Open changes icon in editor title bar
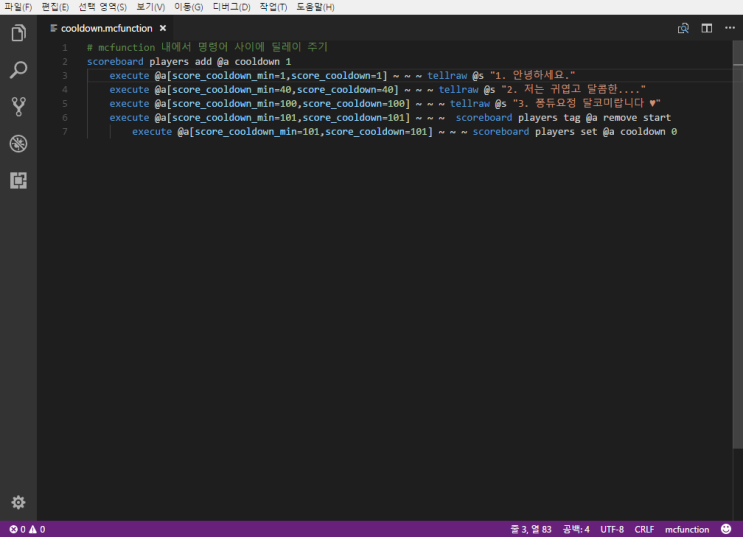The width and height of the screenshot is (743, 537). (x=684, y=28)
